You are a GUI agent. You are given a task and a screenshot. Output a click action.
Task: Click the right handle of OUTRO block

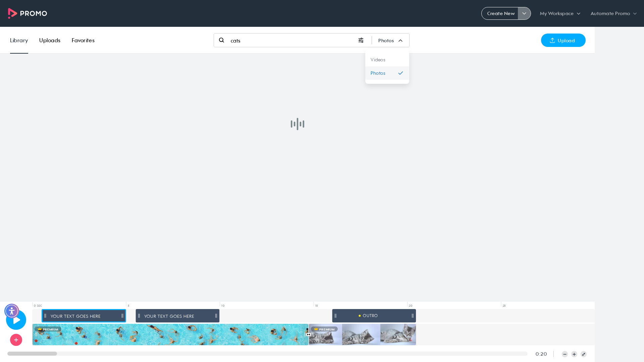(x=413, y=316)
